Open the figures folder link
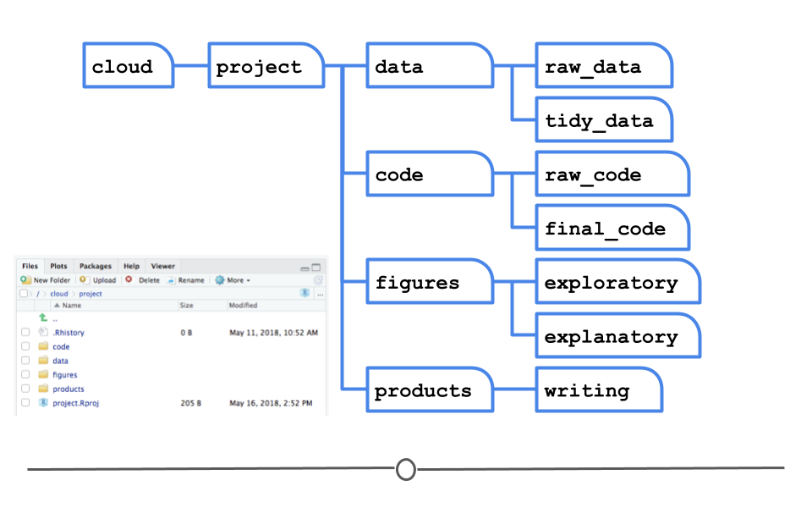Screen dimensions: 812x508 click(64, 375)
